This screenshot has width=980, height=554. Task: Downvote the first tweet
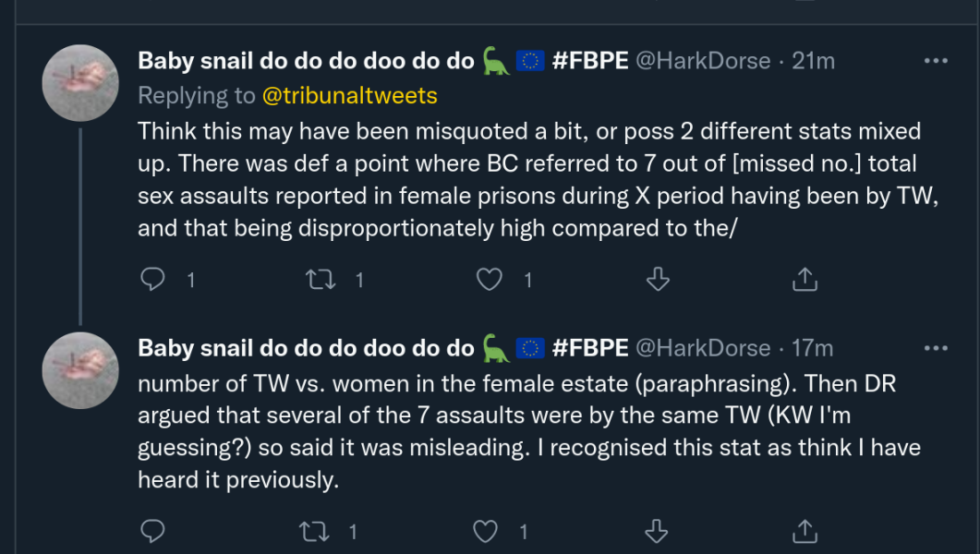tap(657, 279)
